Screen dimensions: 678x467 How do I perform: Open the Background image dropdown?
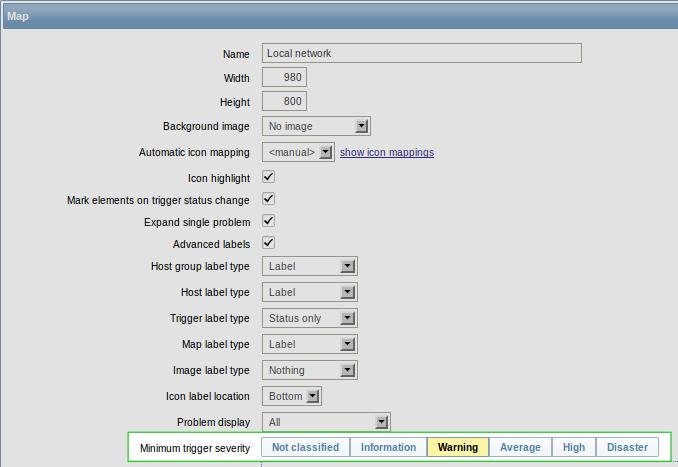(x=316, y=127)
